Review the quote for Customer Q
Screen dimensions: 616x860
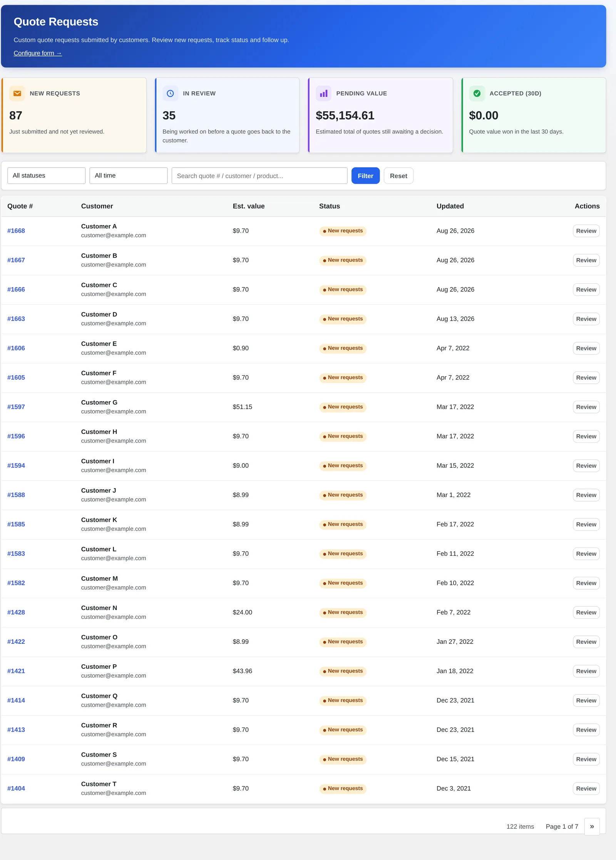(586, 700)
